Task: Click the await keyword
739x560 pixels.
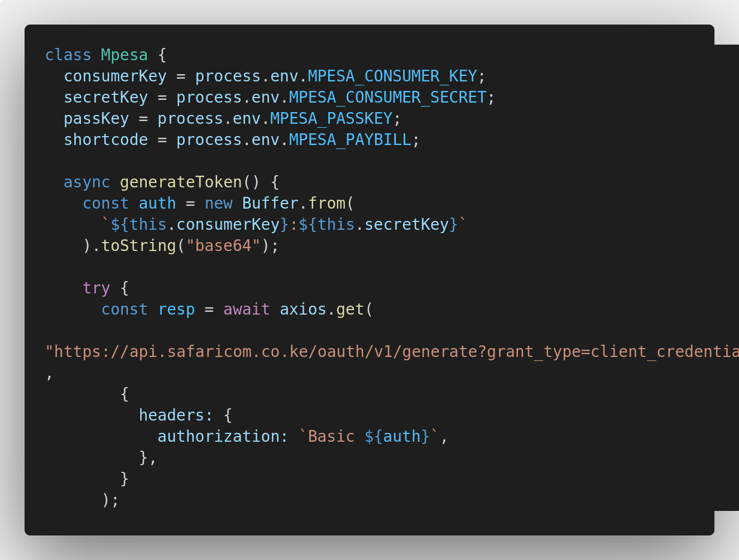Action: pyautogui.click(x=246, y=310)
